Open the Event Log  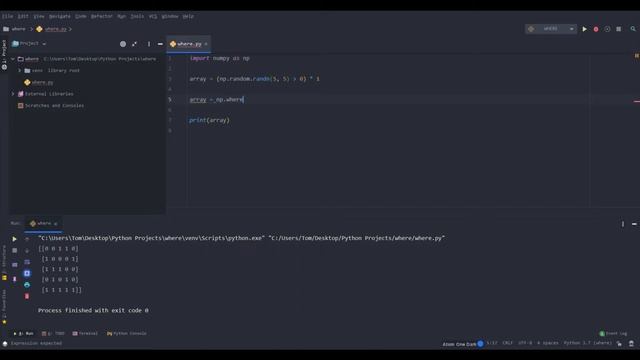(613, 333)
